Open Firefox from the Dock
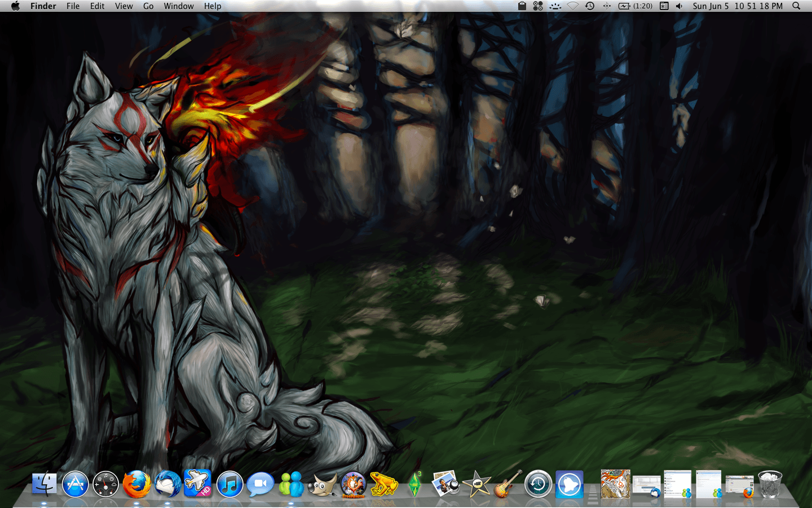The image size is (812, 508). pyautogui.click(x=136, y=484)
